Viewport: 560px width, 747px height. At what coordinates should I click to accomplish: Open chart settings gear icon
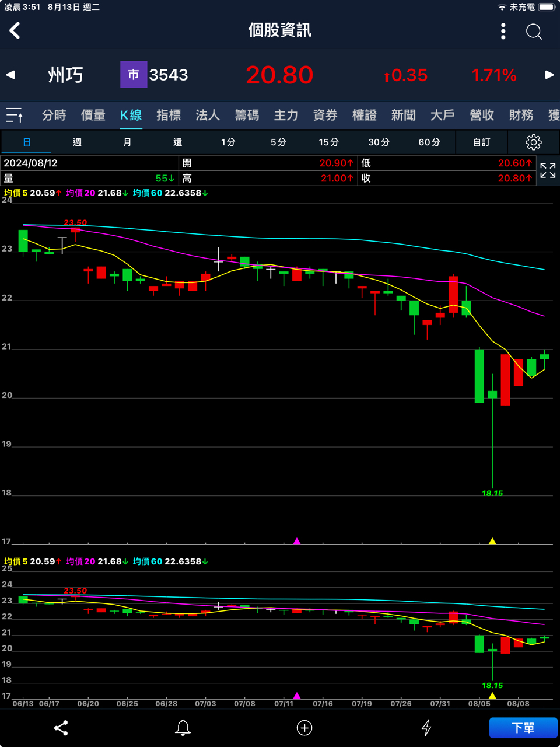tap(533, 142)
